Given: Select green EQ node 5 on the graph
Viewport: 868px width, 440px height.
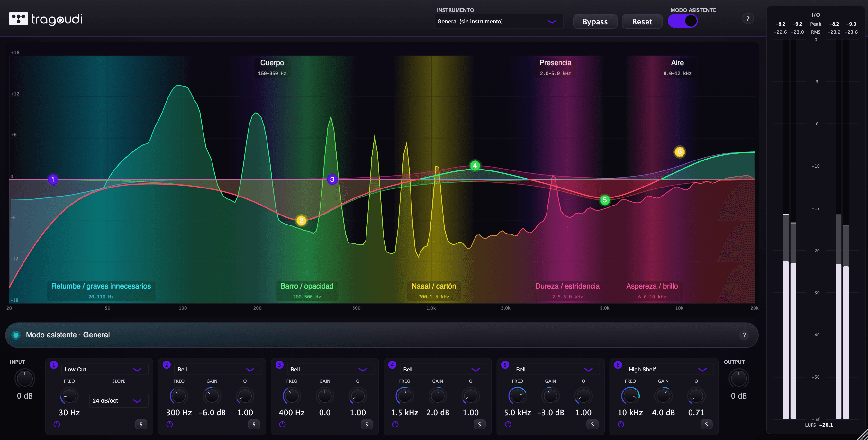Looking at the screenshot, I should click(604, 200).
